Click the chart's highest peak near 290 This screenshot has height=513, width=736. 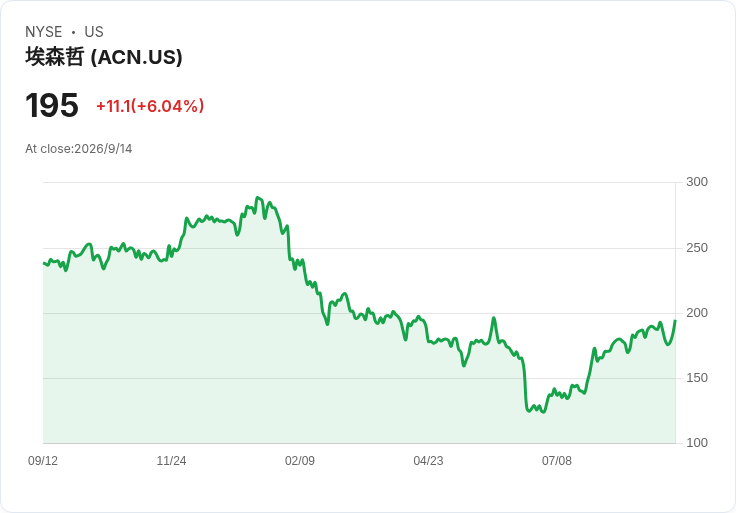coord(257,198)
